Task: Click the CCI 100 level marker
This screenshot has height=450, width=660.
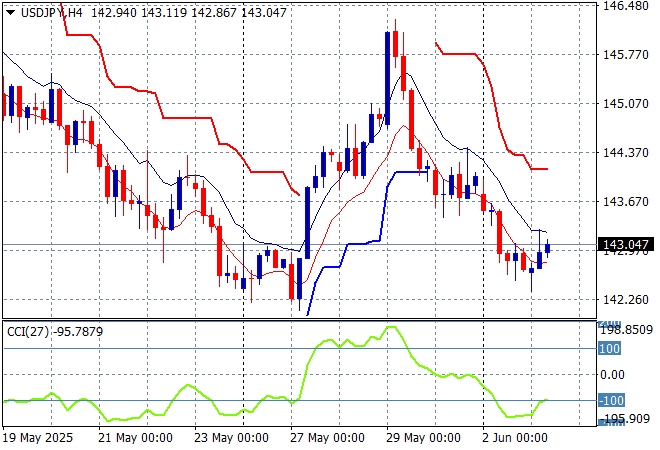Action: click(x=611, y=349)
